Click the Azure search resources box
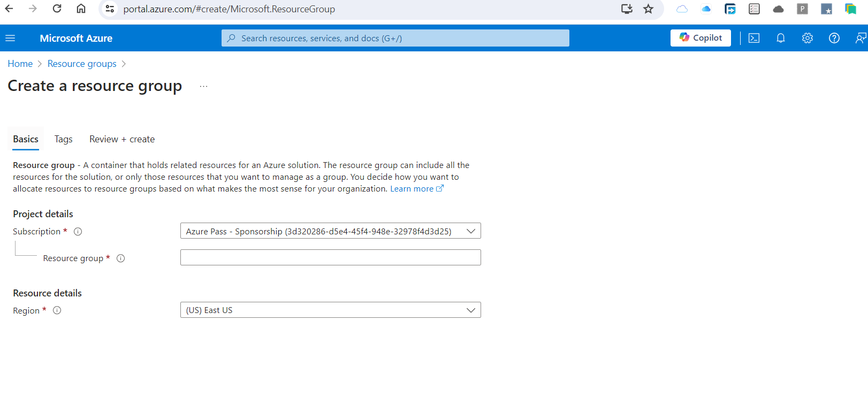This screenshot has height=412, width=868. pyautogui.click(x=395, y=38)
